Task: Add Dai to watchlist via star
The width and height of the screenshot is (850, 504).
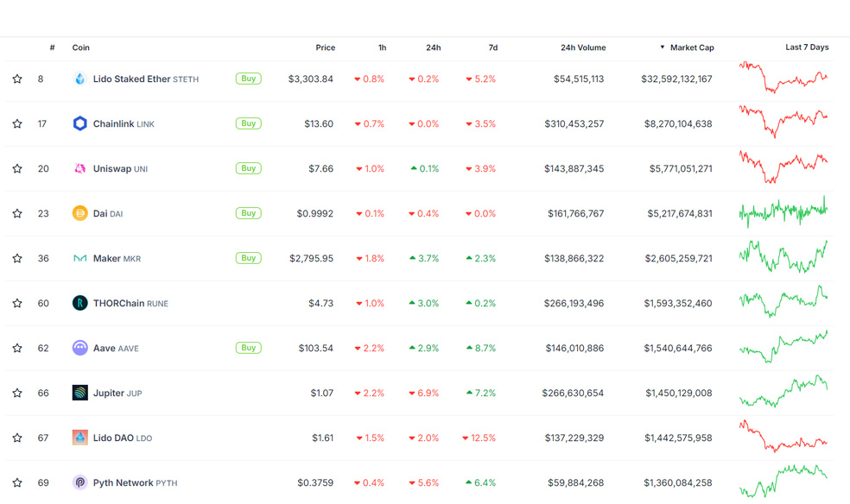Action: [17, 214]
